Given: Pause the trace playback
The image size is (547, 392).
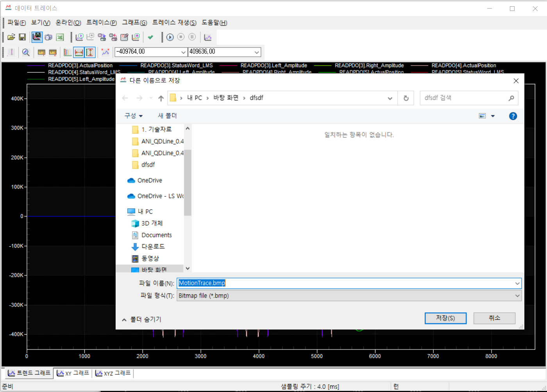Looking at the screenshot, I should tap(192, 37).
